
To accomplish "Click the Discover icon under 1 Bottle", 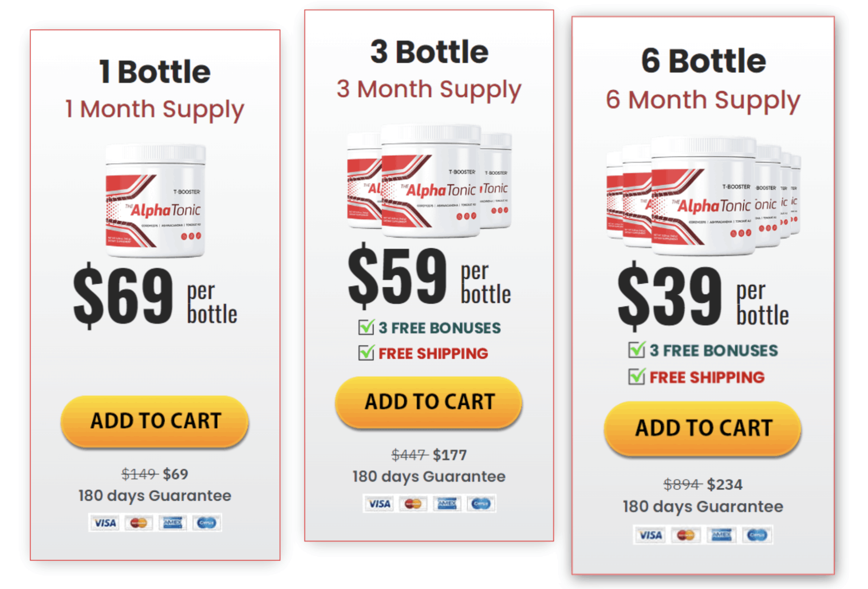I will click(206, 523).
